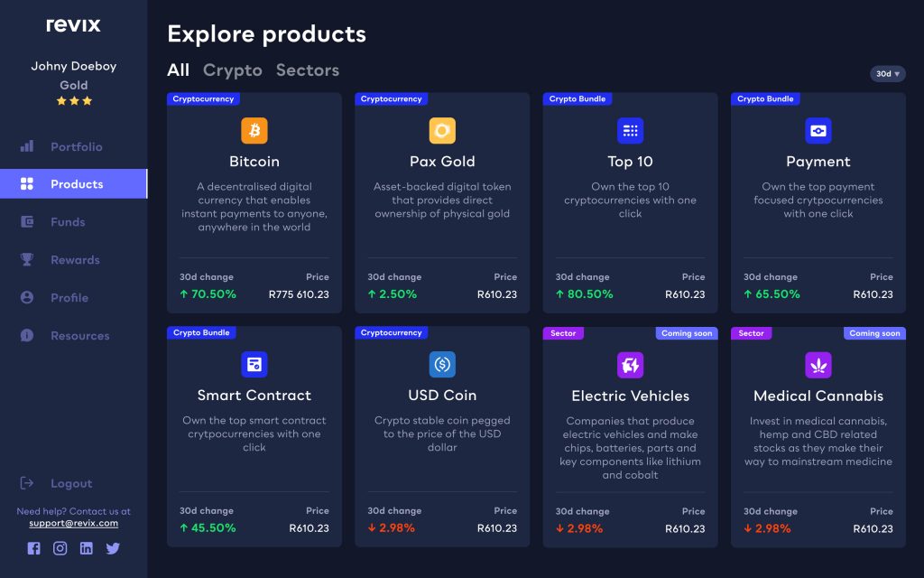
Task: Switch to the Crypto tab
Action: pyautogui.click(x=232, y=70)
